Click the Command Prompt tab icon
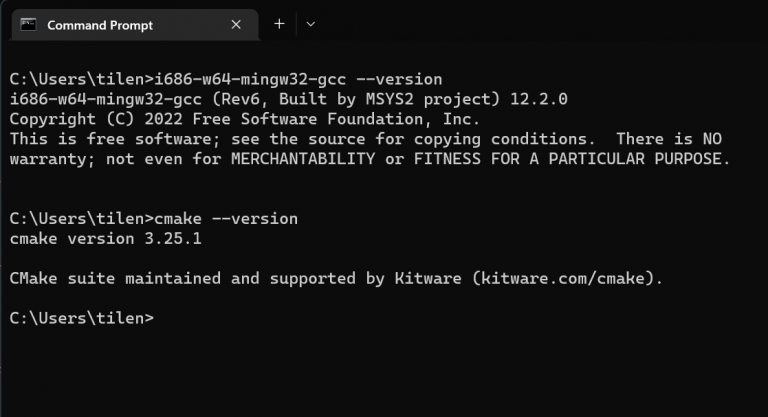The width and height of the screenshot is (768, 417). click(29, 25)
